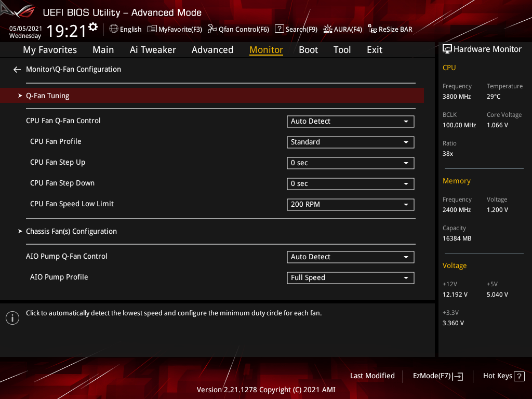The height and width of the screenshot is (399, 532).
Task: Open CPU Fan Speed Low Limit dropdown
Action: tap(351, 205)
